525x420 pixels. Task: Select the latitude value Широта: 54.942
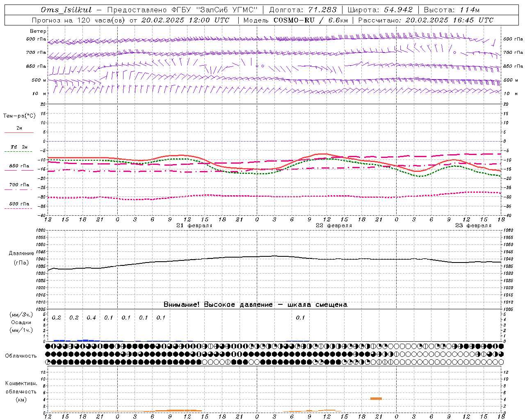(x=380, y=10)
